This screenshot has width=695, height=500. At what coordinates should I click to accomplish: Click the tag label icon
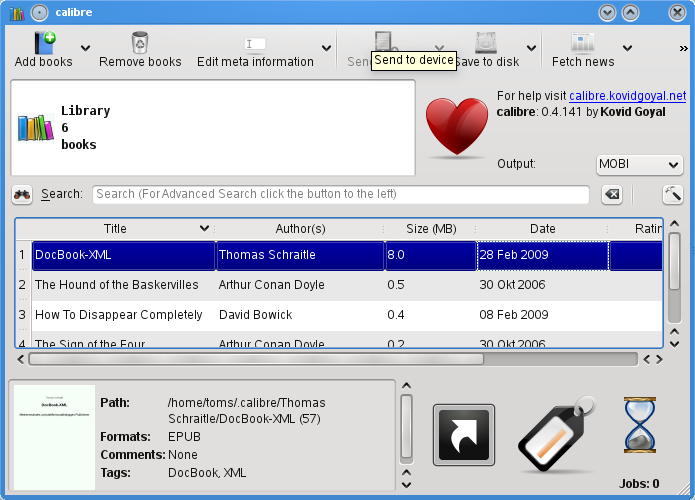coord(557,434)
